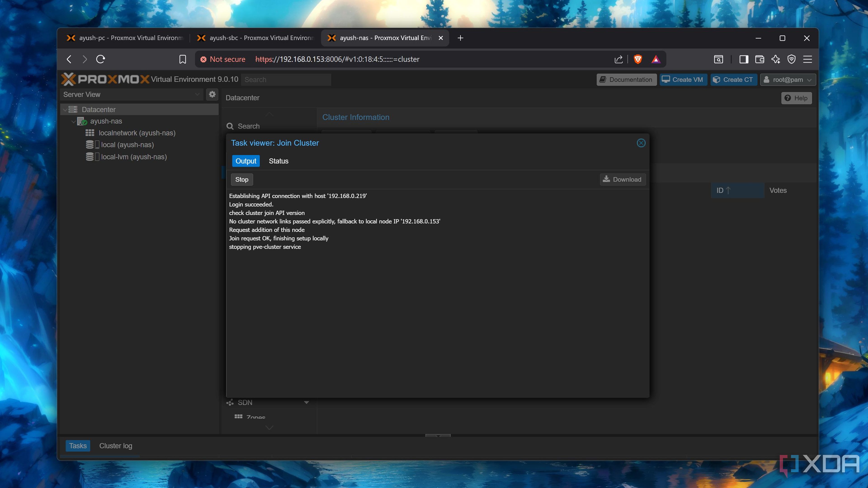
Task: Open the Cluster log tab
Action: pos(116,446)
